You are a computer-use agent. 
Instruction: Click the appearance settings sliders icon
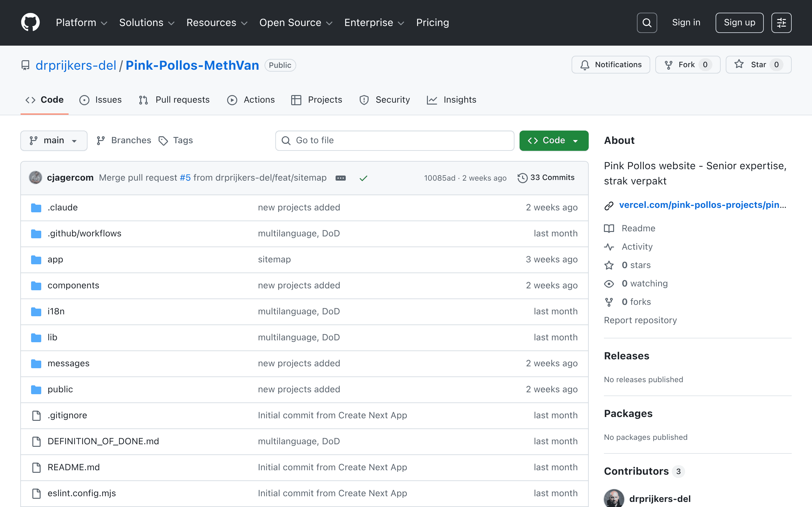(x=781, y=22)
